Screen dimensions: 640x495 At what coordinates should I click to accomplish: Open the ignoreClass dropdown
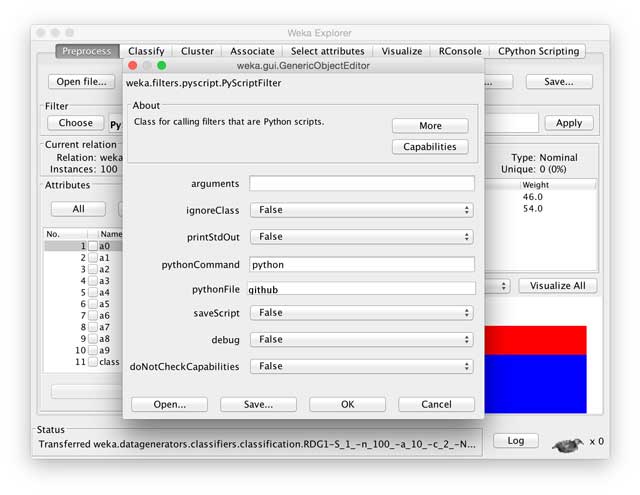pos(362,210)
